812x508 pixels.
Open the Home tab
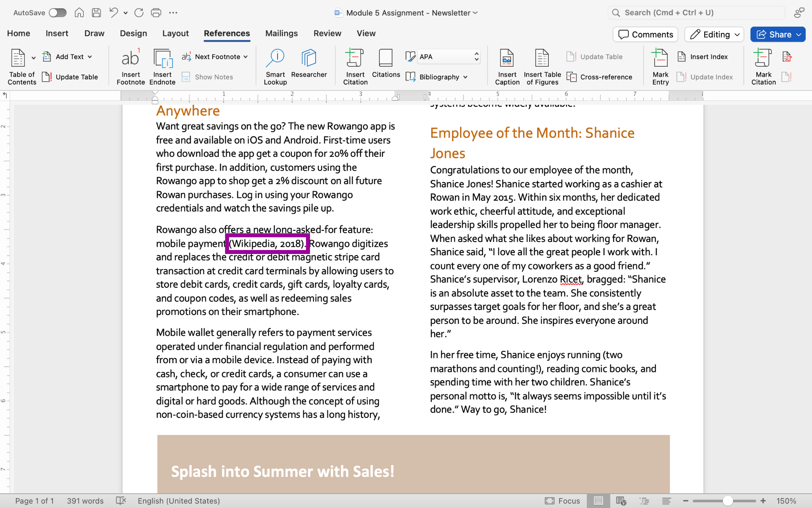tap(19, 34)
